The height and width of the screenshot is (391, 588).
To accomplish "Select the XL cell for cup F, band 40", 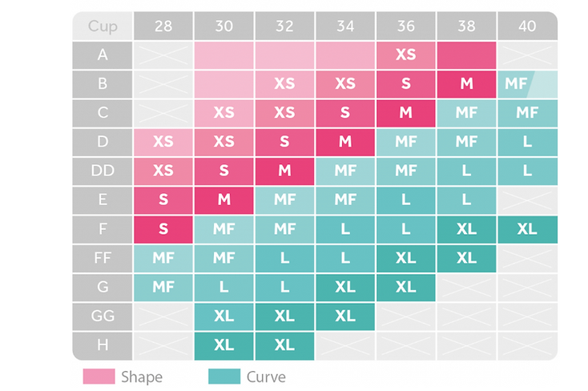I will click(x=527, y=229).
